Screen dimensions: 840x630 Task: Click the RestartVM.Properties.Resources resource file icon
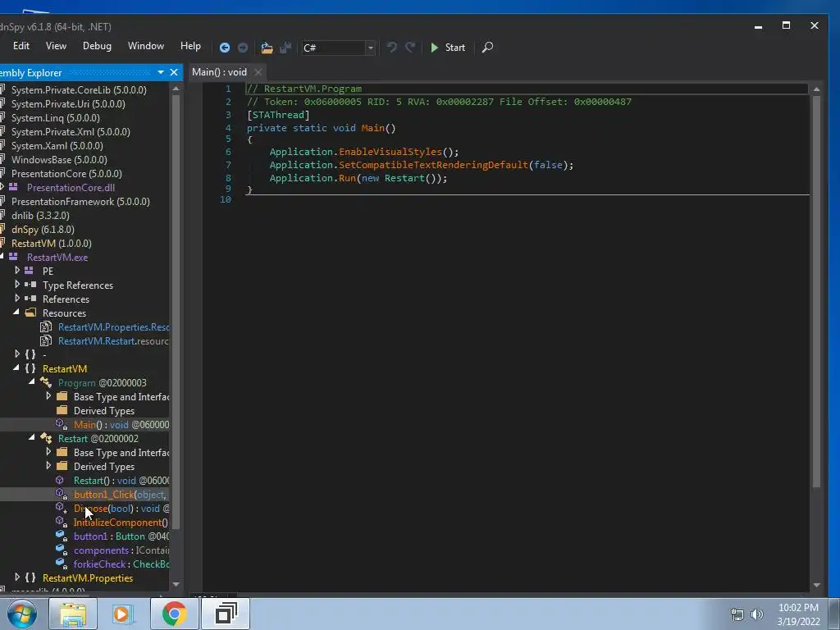[x=46, y=326]
